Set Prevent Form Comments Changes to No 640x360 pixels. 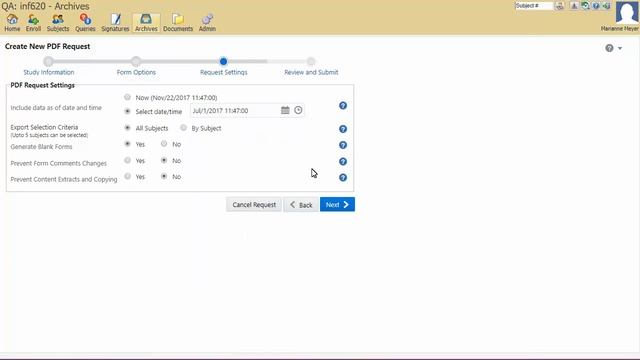(164, 160)
